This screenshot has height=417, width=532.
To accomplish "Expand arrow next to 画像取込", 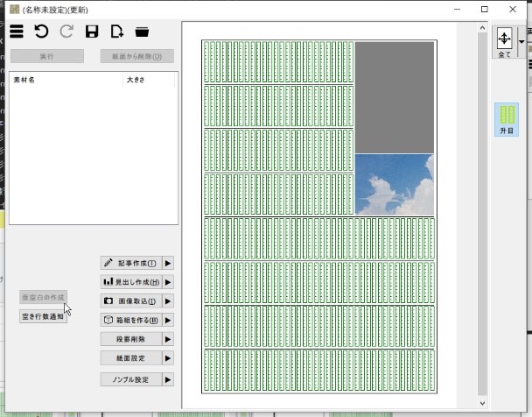I will pos(168,301).
